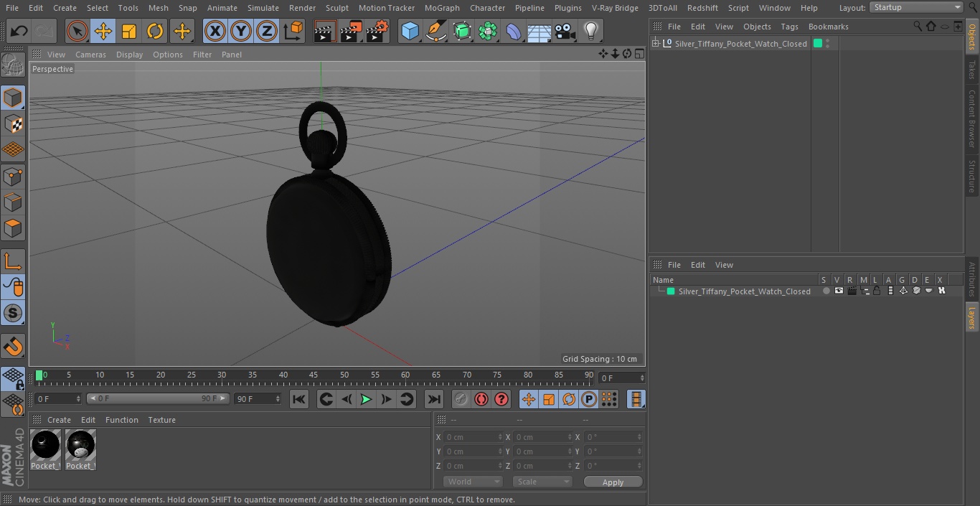Toggle Autokeying button
The image size is (980, 506).
481,399
